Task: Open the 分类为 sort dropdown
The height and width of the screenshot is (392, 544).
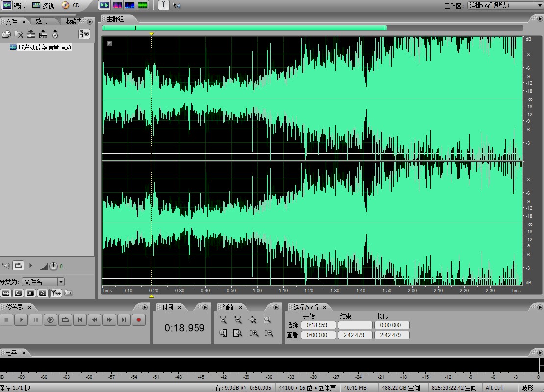Action: [61, 282]
